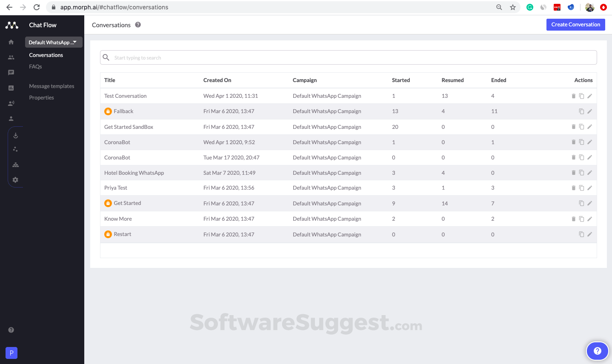The image size is (612, 364).
Task: Reload the page with browser refresh
Action: [37, 7]
